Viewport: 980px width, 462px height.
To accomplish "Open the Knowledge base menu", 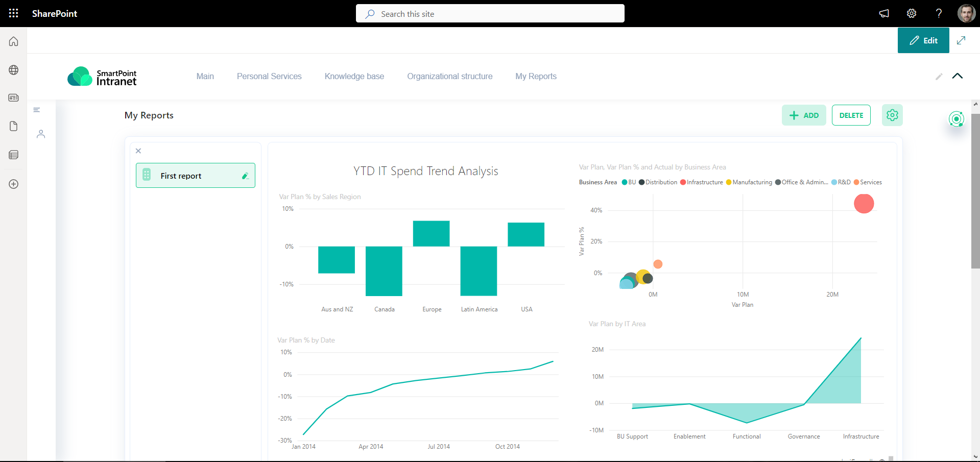I will point(354,76).
